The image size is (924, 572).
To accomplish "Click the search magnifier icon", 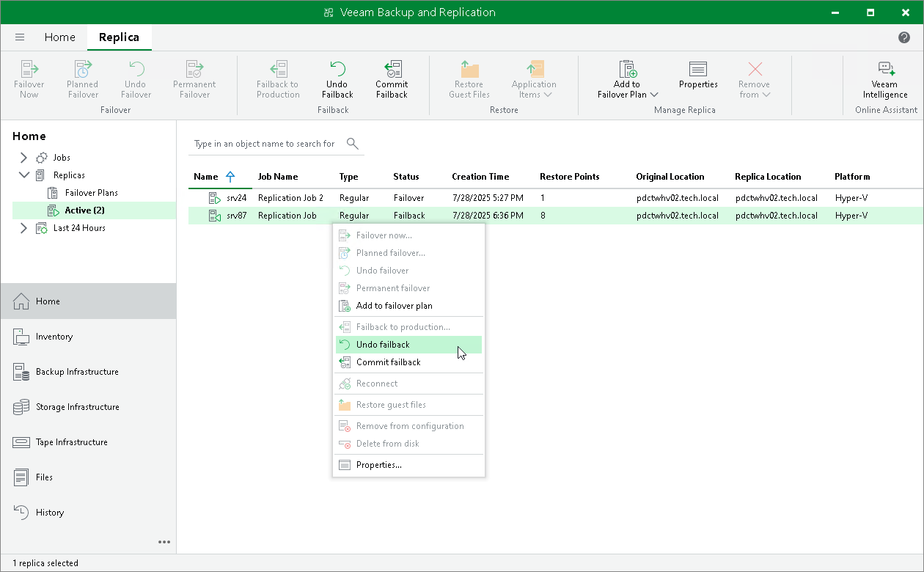I will pos(353,143).
